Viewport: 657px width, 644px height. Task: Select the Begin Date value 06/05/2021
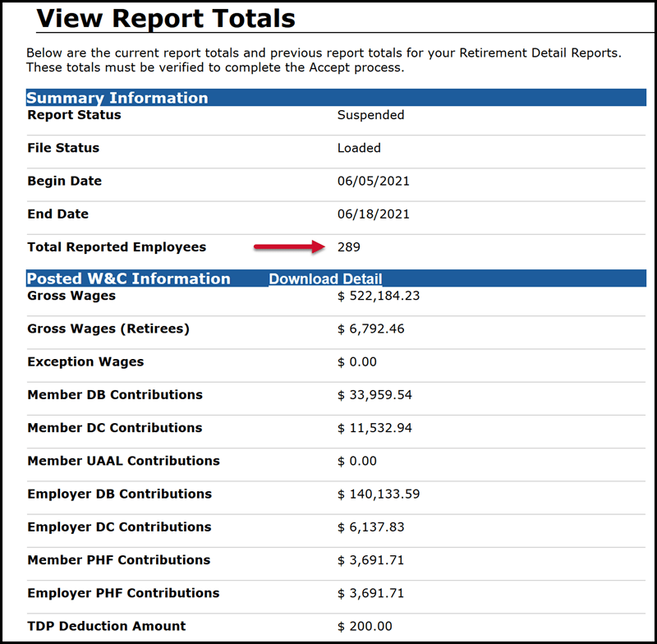click(373, 181)
